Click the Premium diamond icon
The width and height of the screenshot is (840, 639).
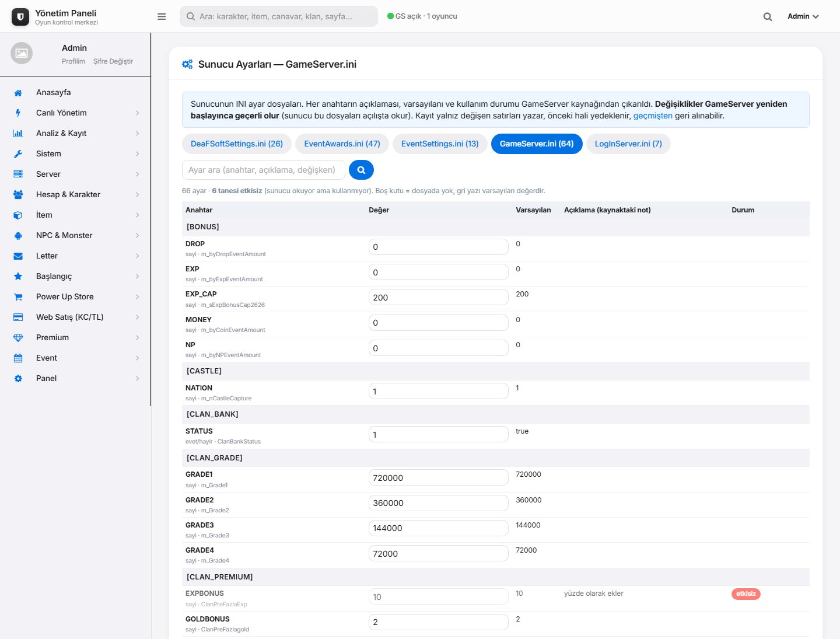point(18,338)
